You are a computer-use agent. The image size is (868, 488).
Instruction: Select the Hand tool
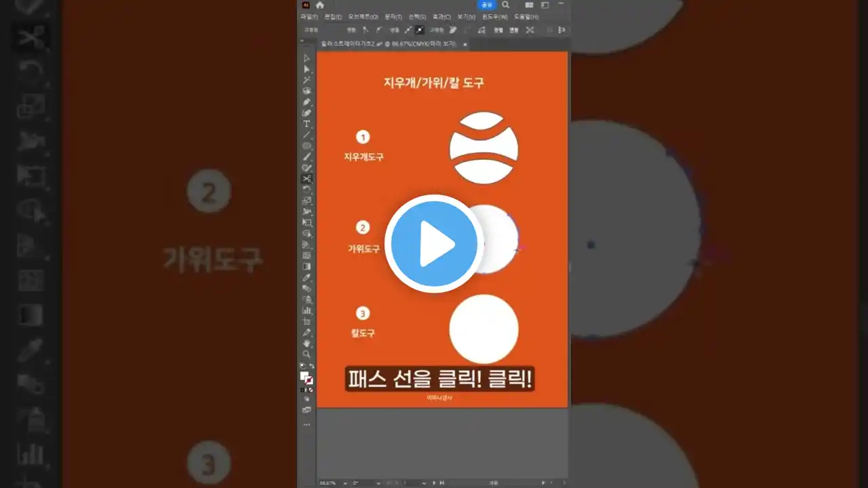tap(307, 343)
